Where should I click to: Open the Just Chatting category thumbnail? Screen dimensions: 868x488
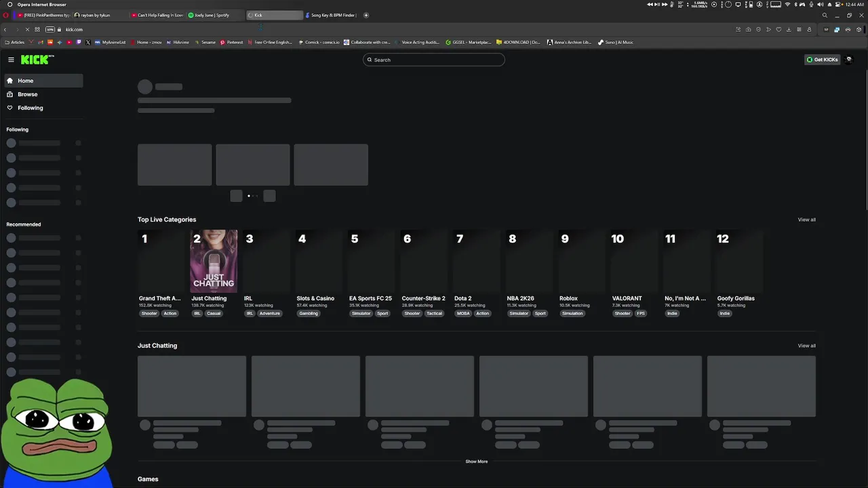tap(214, 261)
